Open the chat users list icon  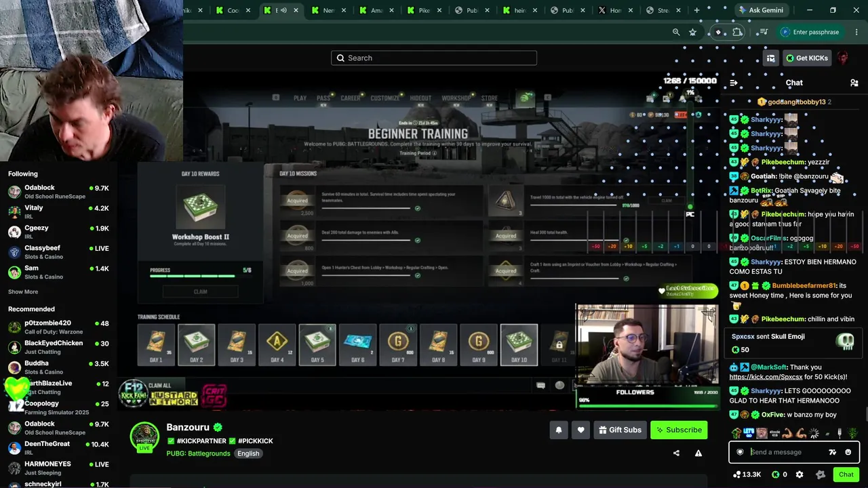coord(854,83)
